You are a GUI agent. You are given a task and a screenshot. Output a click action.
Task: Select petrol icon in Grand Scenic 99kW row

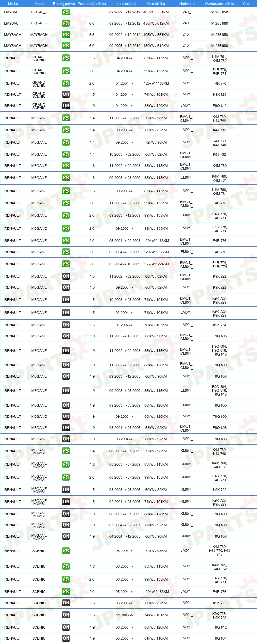click(x=66, y=71)
